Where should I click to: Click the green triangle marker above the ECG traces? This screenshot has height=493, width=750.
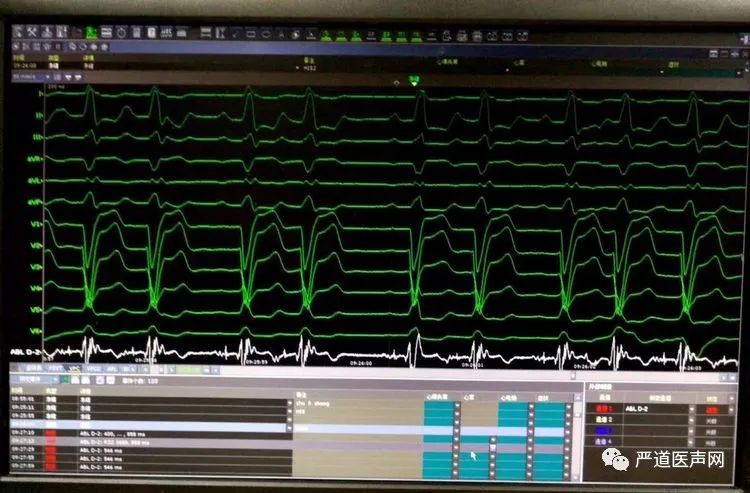tap(411, 83)
